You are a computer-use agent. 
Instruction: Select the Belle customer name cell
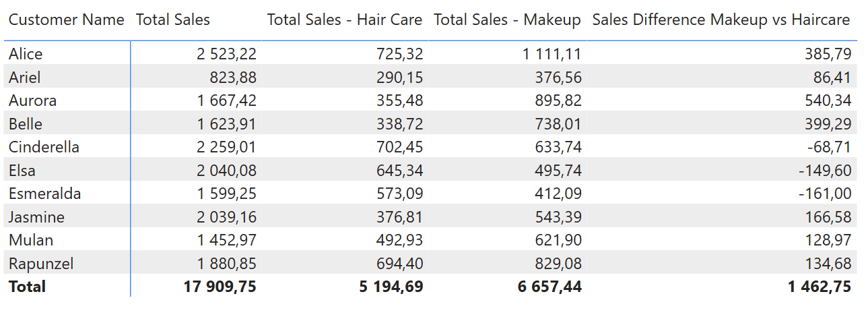pos(26,124)
